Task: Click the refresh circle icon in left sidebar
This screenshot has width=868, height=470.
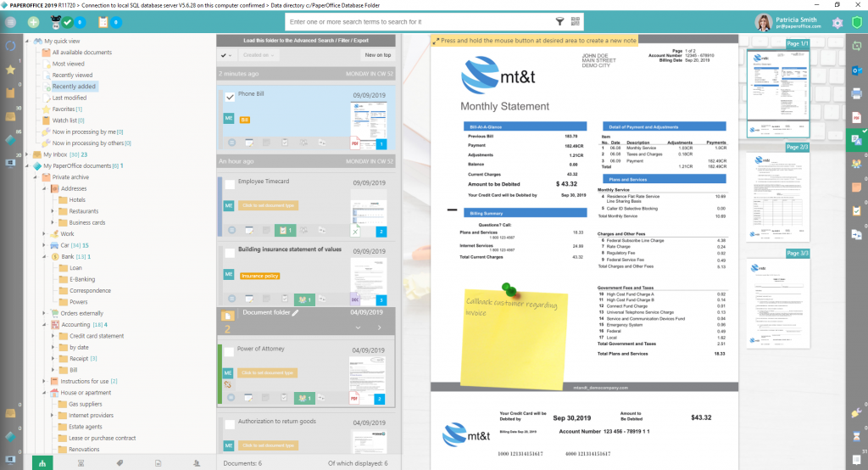Action: [x=10, y=46]
